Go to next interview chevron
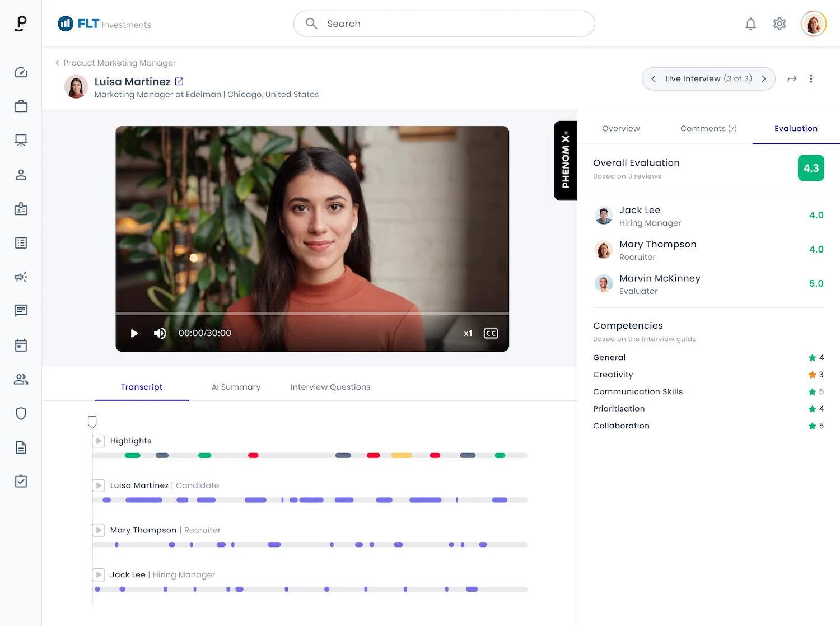 tap(764, 79)
